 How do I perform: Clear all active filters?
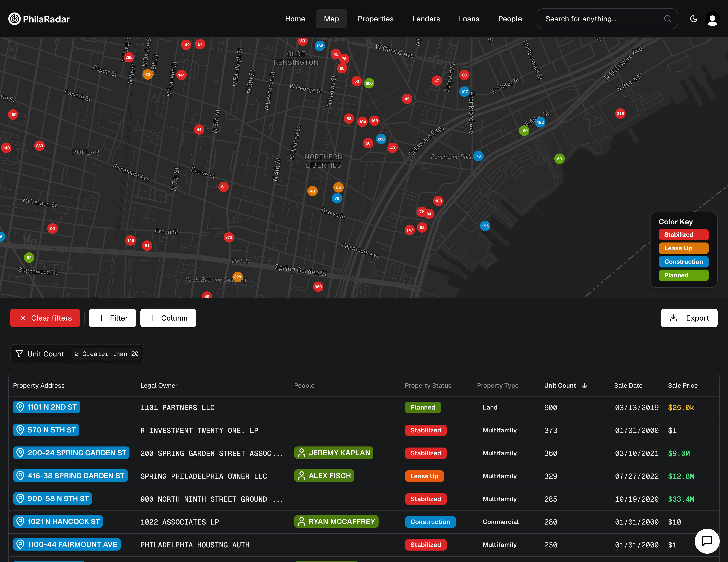coord(45,318)
